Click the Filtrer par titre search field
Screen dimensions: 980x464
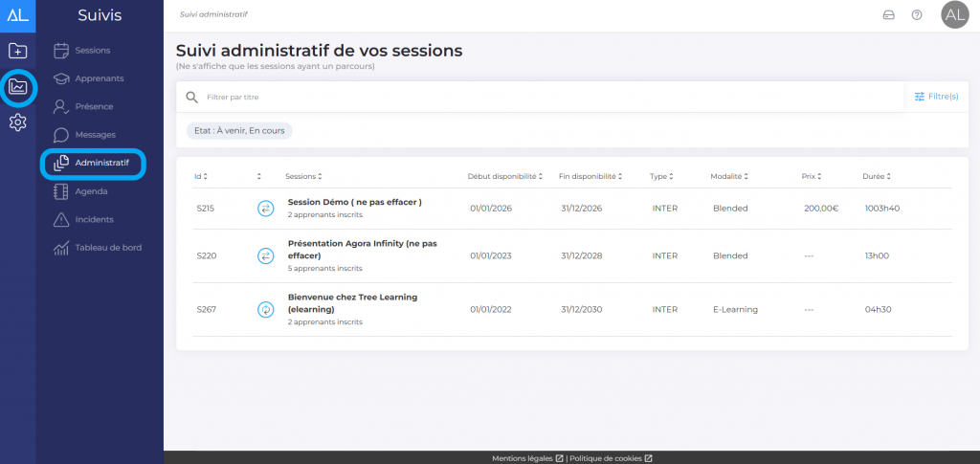546,97
